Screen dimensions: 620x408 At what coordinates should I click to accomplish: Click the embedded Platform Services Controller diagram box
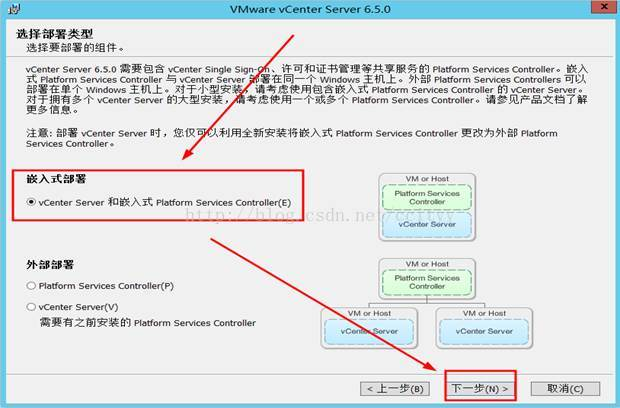427,197
